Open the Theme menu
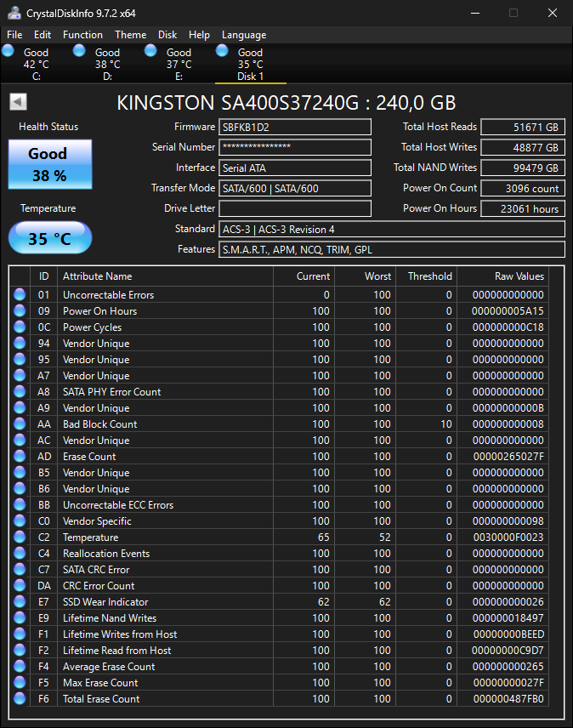This screenshot has height=728, width=573. click(x=131, y=35)
